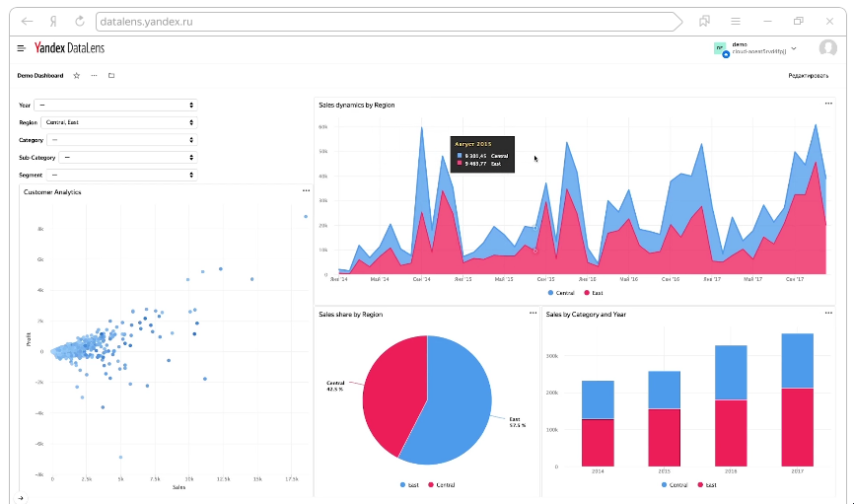Click the 2015 stacked bar
Screen dimensions: 854x504
(x=665, y=418)
